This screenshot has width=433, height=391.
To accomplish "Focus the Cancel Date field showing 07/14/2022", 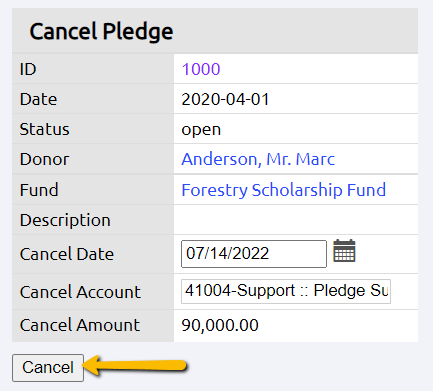I will pos(254,254).
